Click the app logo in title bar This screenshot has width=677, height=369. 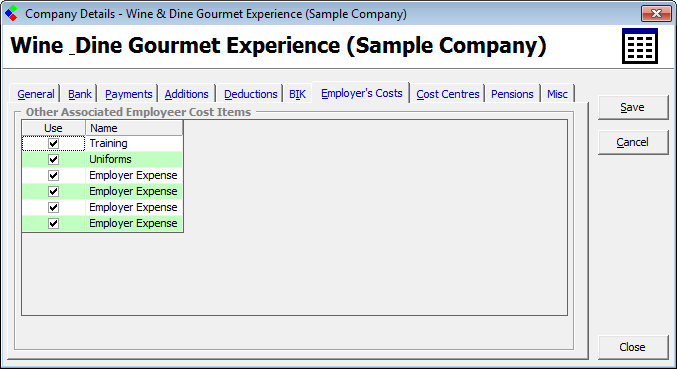[x=11, y=13]
